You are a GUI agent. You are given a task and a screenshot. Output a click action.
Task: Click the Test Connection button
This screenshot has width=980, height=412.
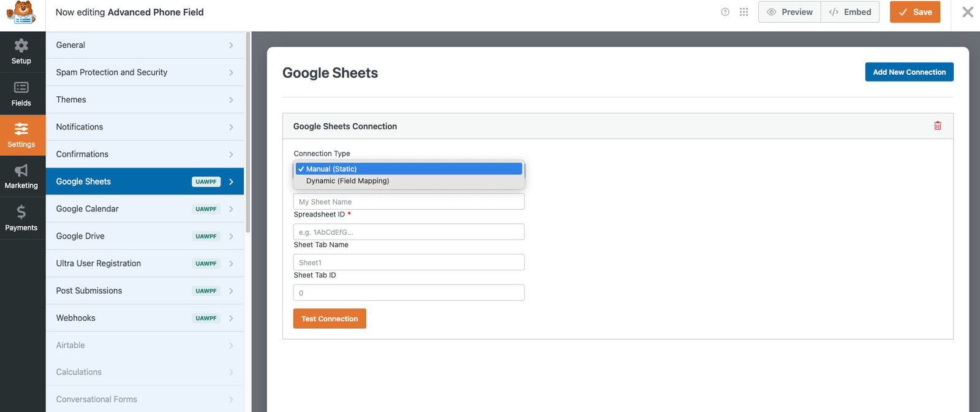tap(330, 319)
